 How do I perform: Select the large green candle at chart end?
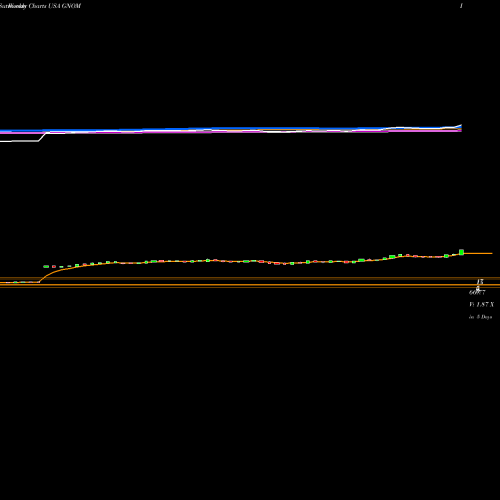tap(461, 252)
